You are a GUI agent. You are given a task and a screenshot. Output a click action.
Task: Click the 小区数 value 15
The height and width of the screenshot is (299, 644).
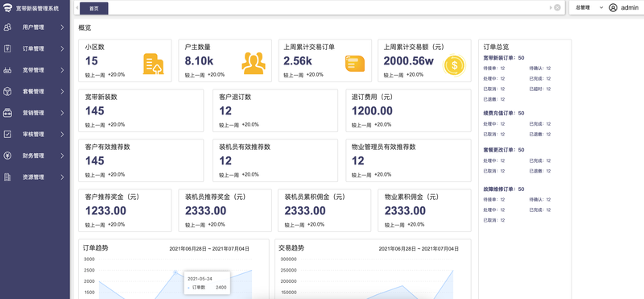(92, 61)
